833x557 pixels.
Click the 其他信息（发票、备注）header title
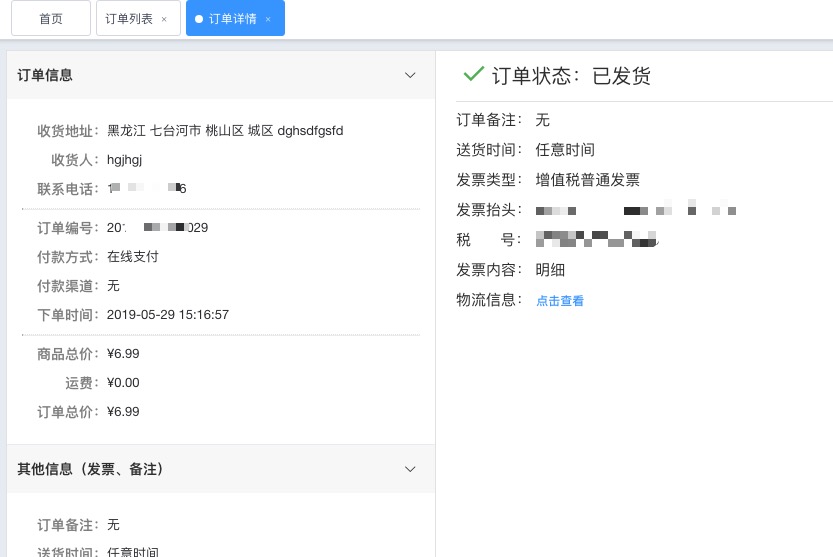coord(90,469)
